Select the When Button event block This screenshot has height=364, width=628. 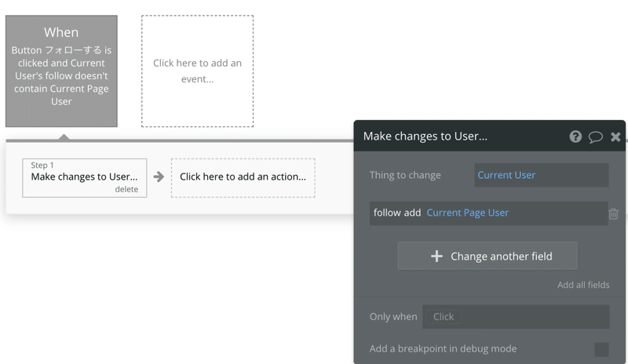coord(61,71)
